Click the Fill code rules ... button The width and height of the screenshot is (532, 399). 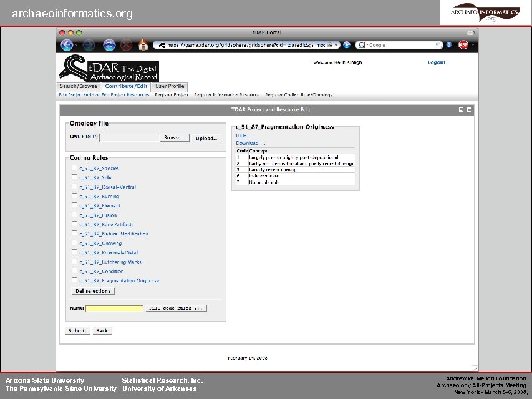176,308
